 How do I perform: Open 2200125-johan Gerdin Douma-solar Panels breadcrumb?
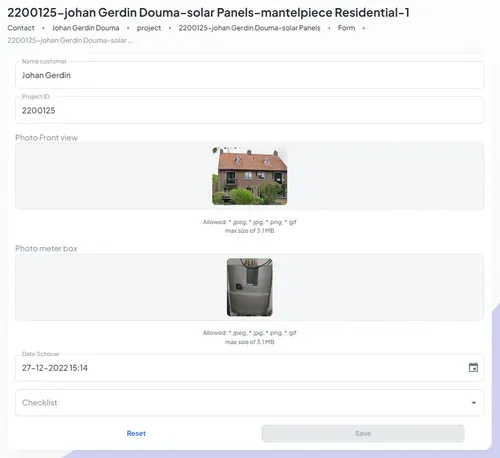pyautogui.click(x=249, y=28)
